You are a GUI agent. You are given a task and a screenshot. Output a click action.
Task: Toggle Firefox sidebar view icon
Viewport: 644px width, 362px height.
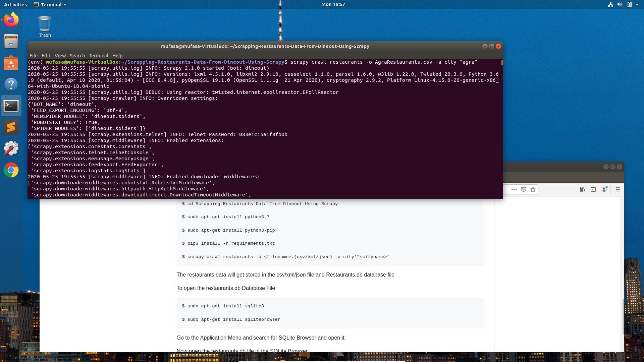(593, 189)
